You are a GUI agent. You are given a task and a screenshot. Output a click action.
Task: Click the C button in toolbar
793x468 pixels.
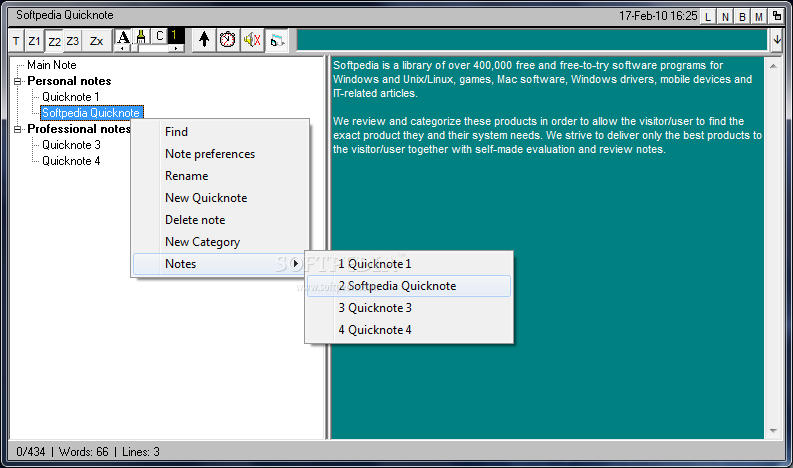tap(160, 36)
